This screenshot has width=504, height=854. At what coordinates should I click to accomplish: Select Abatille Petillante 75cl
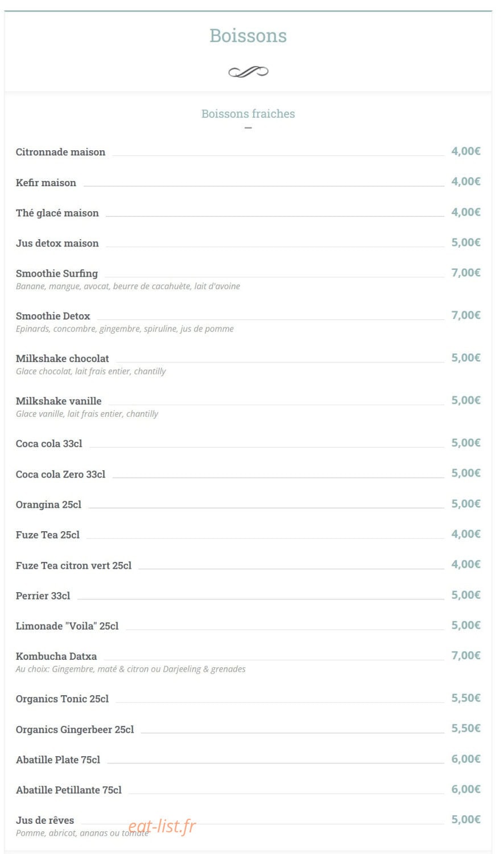[68, 790]
